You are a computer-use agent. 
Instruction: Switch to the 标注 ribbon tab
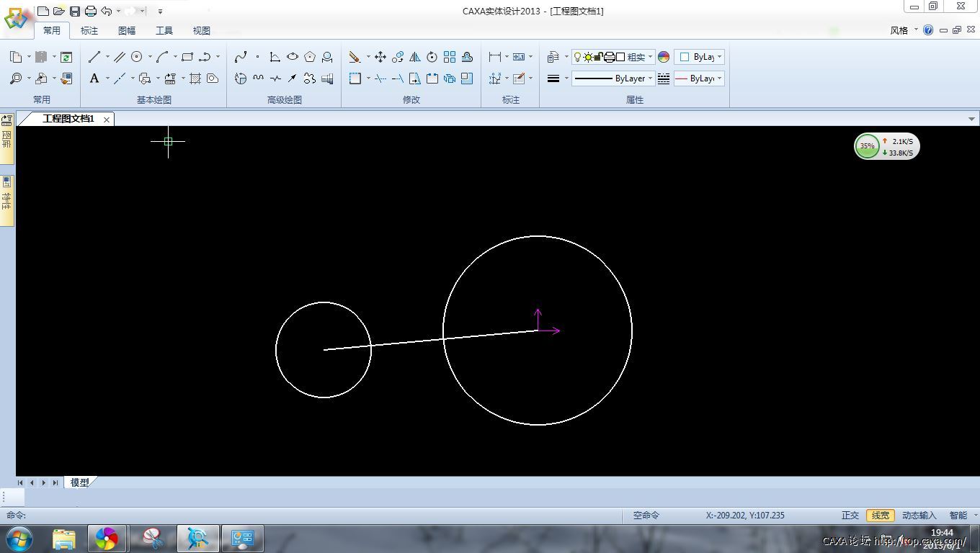[89, 30]
